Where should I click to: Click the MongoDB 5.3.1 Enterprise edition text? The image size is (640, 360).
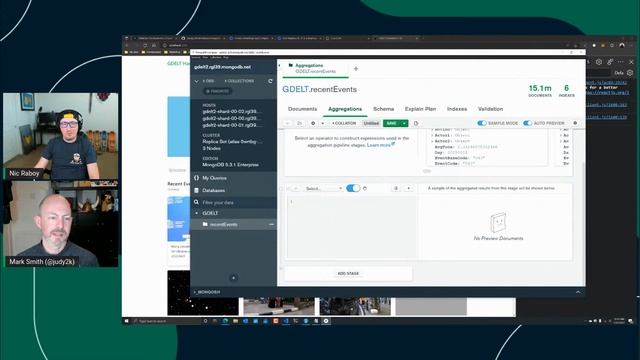[230, 165]
